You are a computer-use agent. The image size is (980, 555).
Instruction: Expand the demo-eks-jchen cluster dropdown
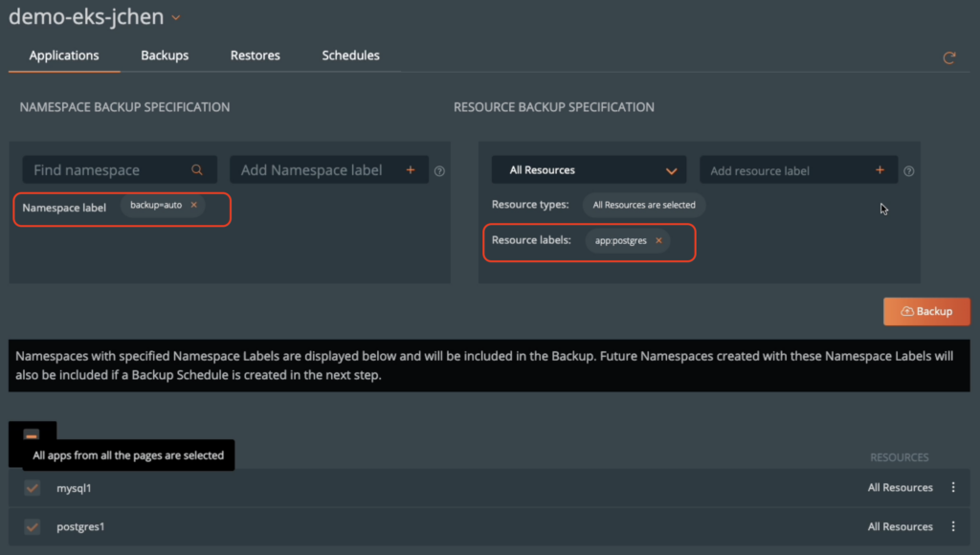coord(174,16)
